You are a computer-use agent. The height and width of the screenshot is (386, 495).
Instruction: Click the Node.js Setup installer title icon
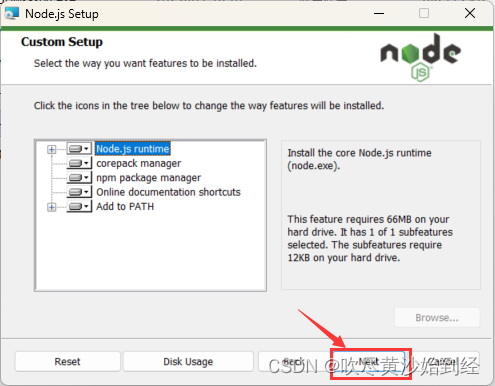[x=12, y=14]
